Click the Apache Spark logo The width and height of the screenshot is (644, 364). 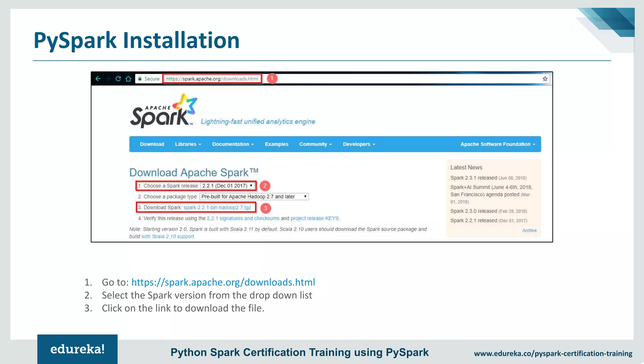pos(164,111)
